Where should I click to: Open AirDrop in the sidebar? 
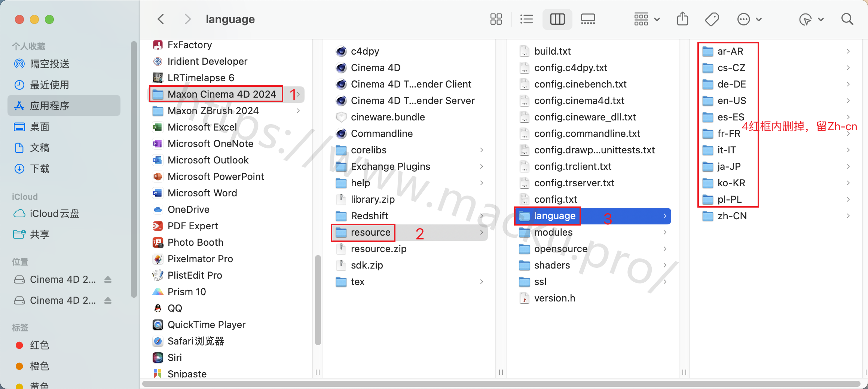pos(64,64)
